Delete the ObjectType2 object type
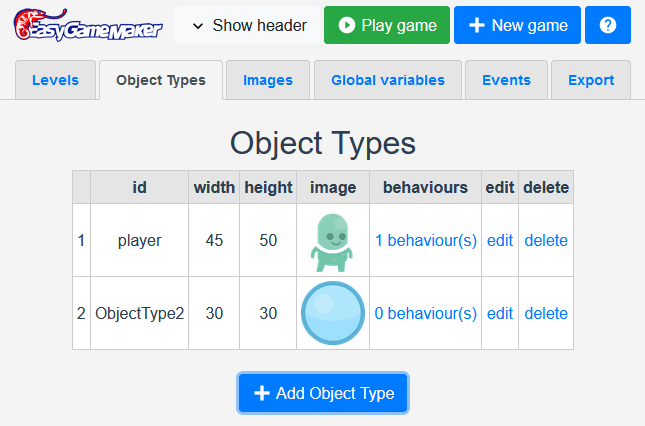The image size is (645, 426). (546, 314)
